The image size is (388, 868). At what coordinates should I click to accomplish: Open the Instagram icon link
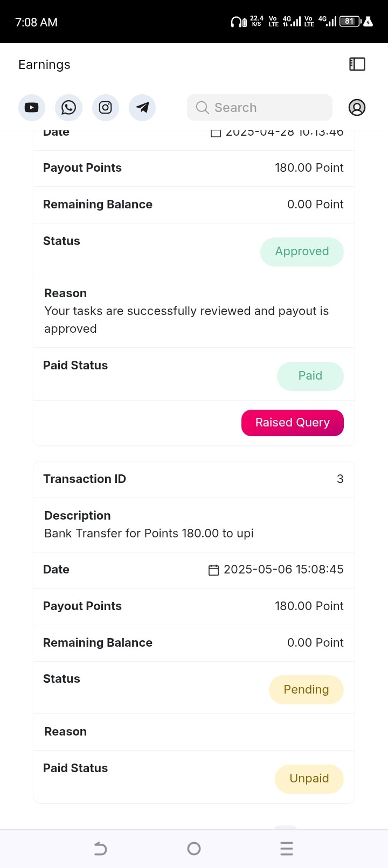pyautogui.click(x=106, y=108)
